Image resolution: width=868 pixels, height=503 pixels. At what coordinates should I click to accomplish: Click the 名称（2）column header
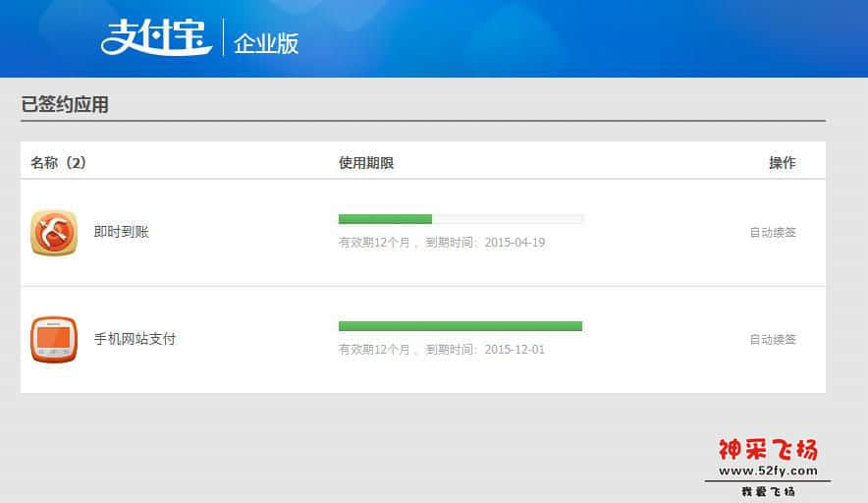58,163
